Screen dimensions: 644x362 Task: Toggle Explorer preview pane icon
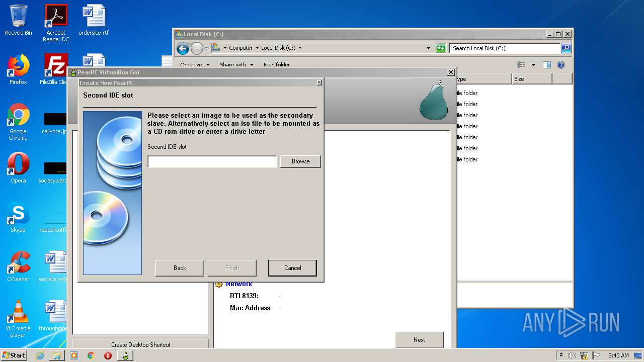click(547, 65)
